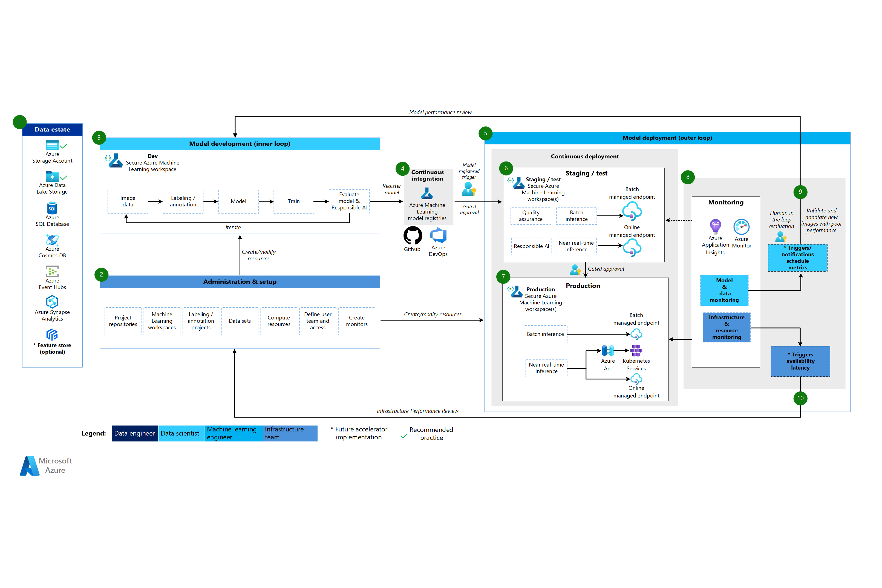
Task: Click the production Online managed endpoint icon
Action: tap(636, 379)
